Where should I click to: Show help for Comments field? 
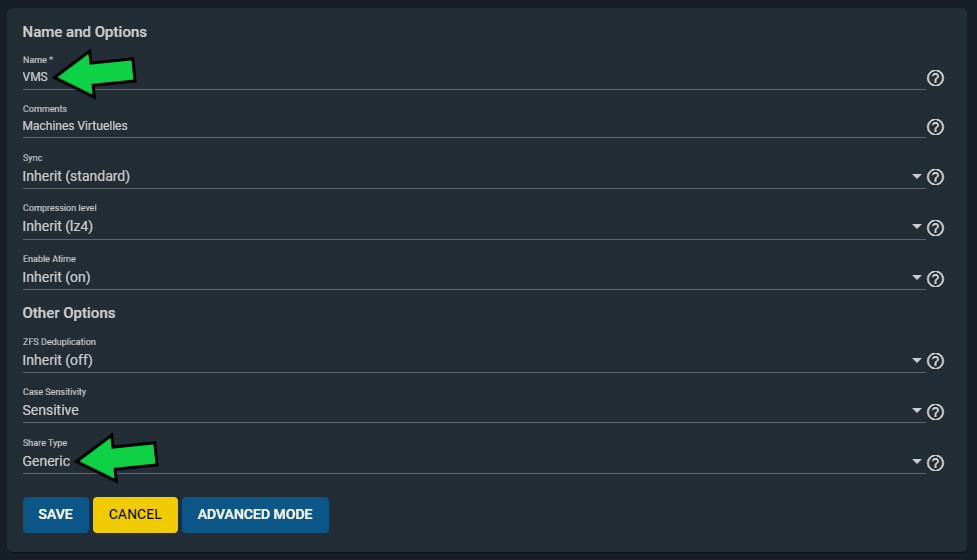[x=935, y=127]
